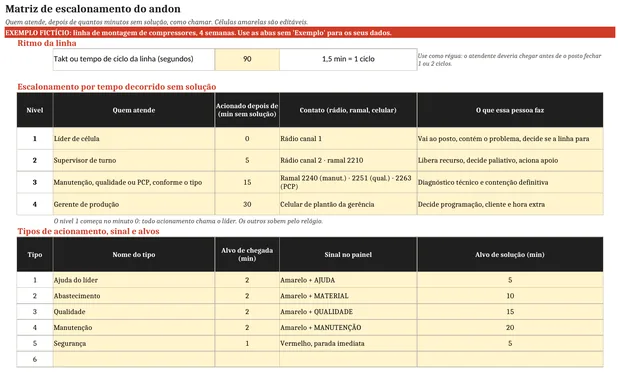
Task: Select the activation time cell showing 30
Action: click(247, 204)
